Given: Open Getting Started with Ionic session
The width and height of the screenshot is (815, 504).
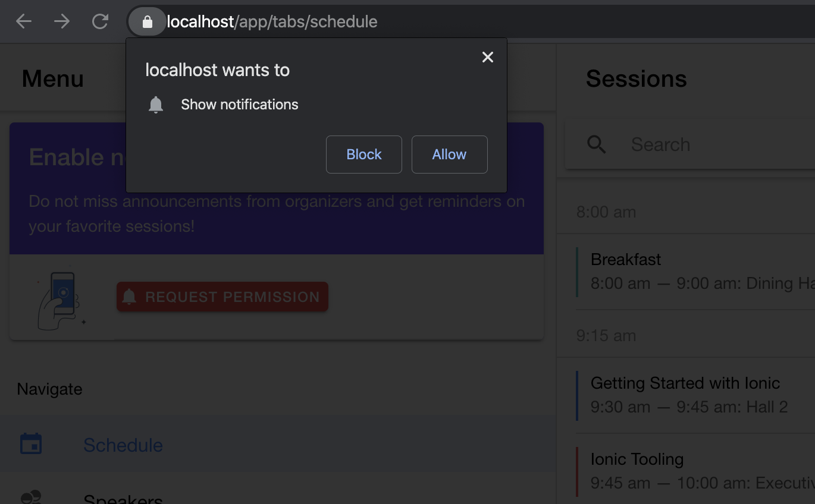Looking at the screenshot, I should [x=695, y=395].
